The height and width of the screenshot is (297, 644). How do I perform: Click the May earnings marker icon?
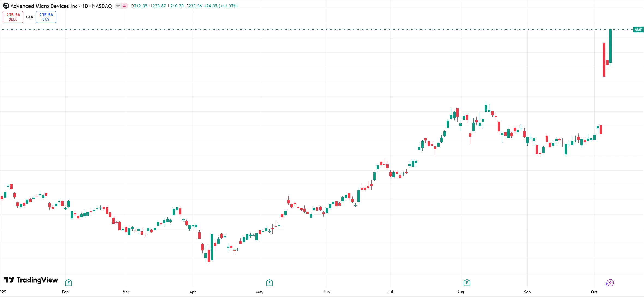269,283
